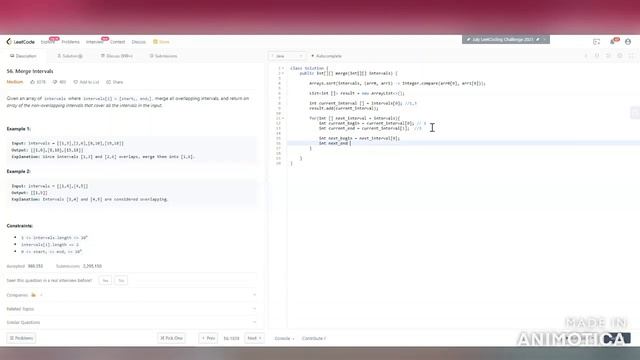The width and height of the screenshot is (640, 360).
Task: Switch to the Description tab
Action: [x=23, y=56]
